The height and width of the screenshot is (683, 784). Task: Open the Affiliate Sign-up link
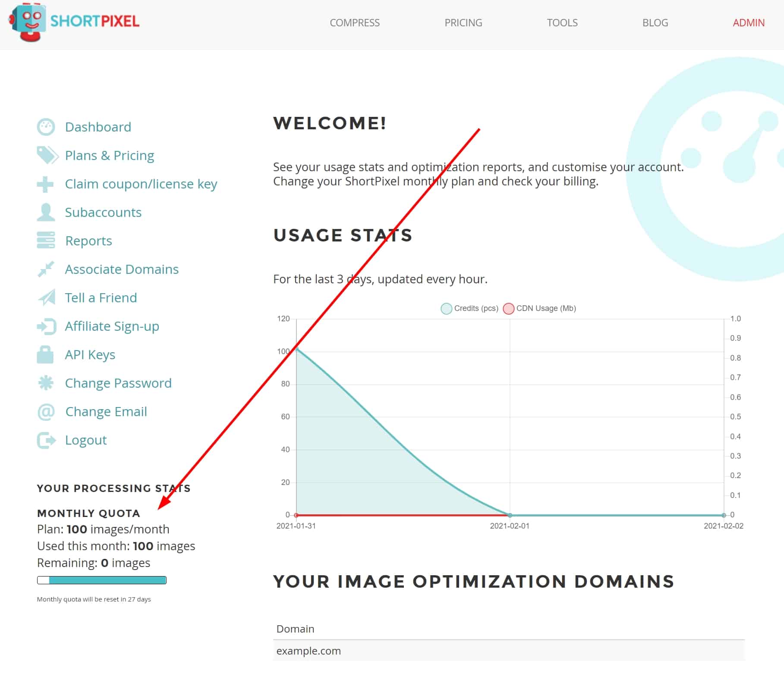click(x=112, y=326)
